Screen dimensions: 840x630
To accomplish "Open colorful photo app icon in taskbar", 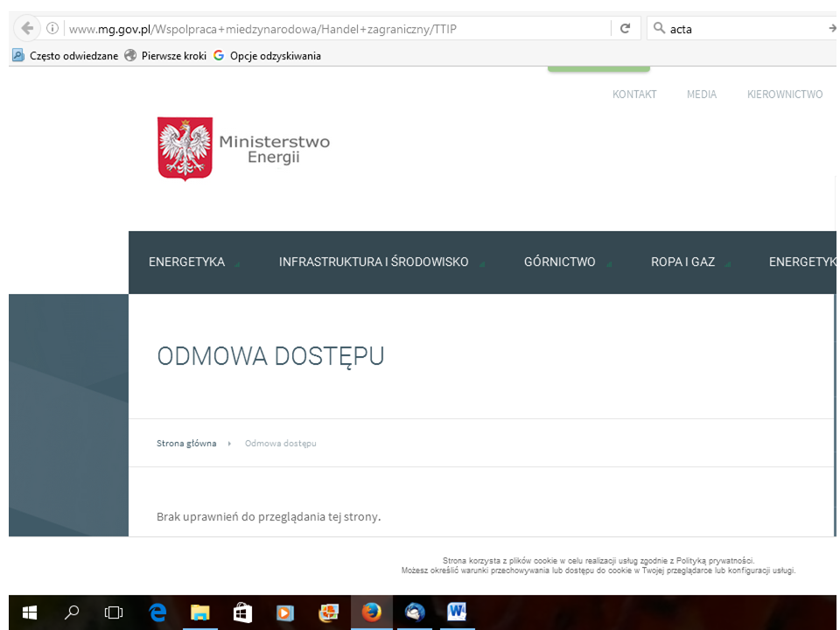I will tap(328, 612).
